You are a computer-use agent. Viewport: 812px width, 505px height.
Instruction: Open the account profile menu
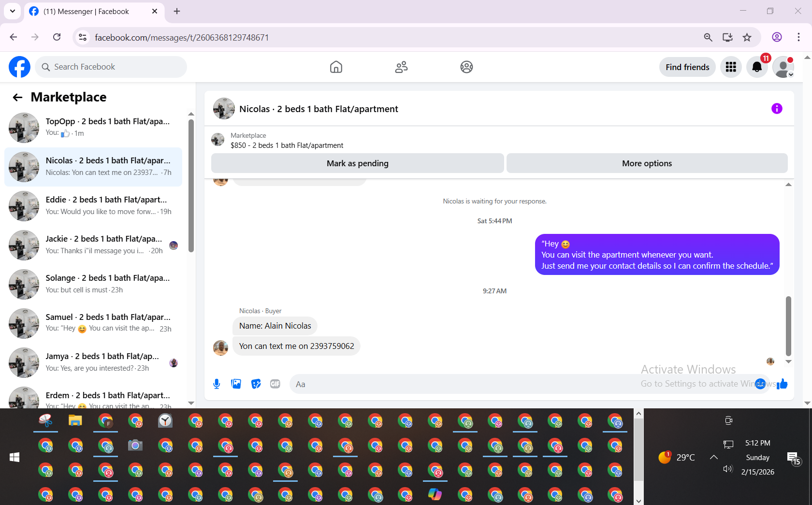[783, 67]
